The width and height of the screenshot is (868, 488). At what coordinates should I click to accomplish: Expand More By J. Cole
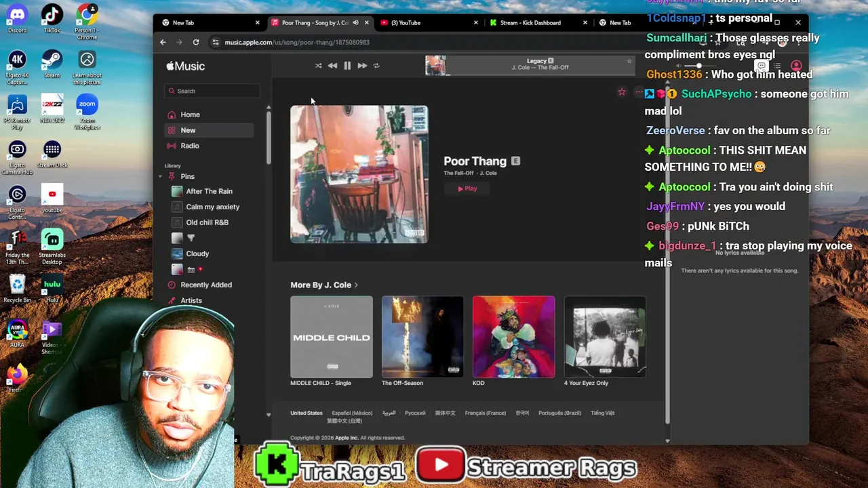tap(324, 285)
